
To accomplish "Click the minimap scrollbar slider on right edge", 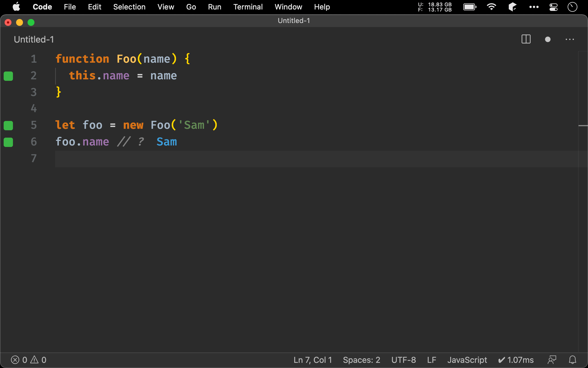I will [x=583, y=126].
